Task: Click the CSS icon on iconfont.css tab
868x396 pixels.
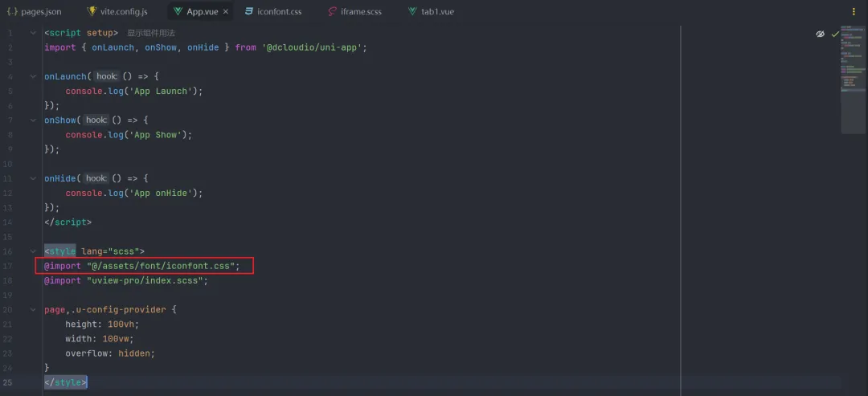Action: point(248,11)
